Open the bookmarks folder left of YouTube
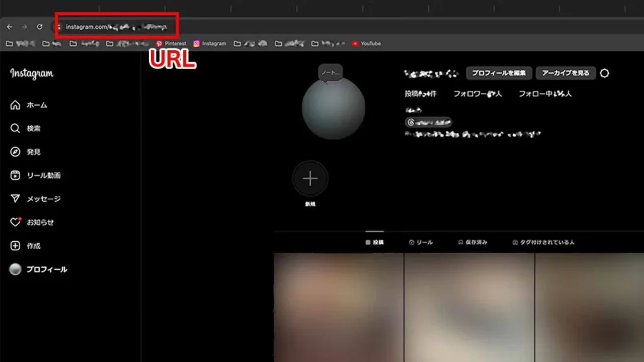This screenshot has width=644, height=362. tap(328, 43)
